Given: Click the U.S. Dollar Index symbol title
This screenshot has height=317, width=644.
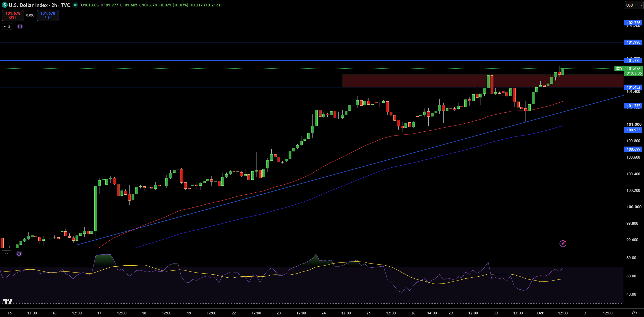Looking at the screenshot, I should (x=28, y=5).
